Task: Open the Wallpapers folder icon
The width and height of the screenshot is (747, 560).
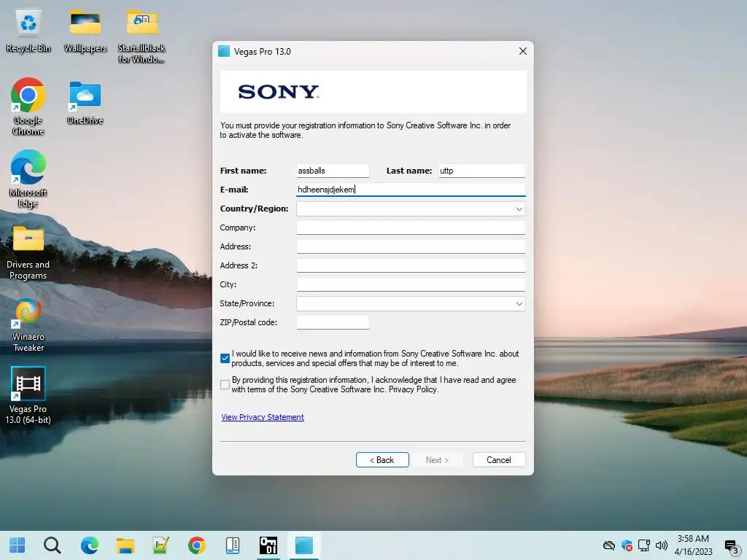Action: (85, 31)
